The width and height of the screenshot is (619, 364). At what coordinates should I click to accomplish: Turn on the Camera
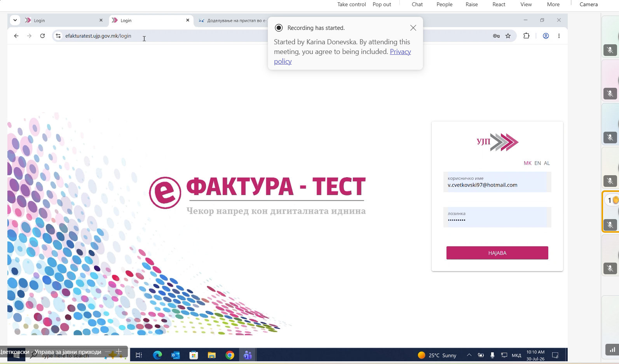[x=588, y=4]
